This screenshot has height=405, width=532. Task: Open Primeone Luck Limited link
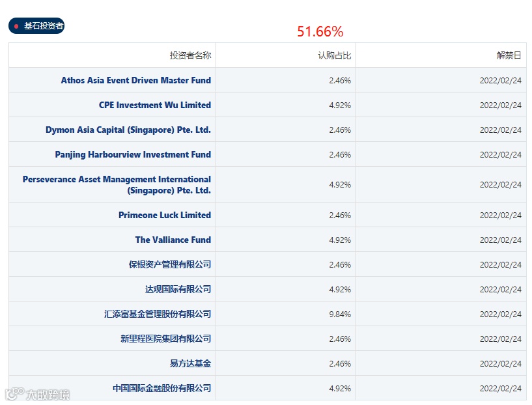165,215
